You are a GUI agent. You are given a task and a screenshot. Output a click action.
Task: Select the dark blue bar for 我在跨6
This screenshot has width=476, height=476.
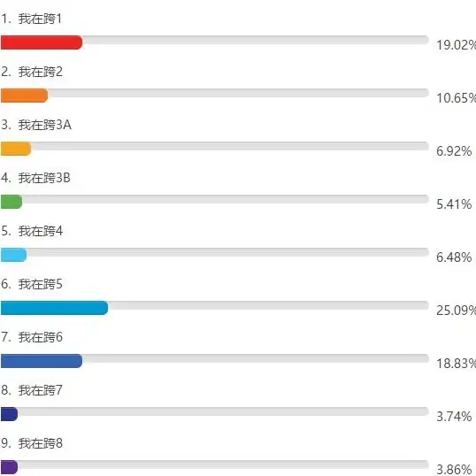pos(42,361)
